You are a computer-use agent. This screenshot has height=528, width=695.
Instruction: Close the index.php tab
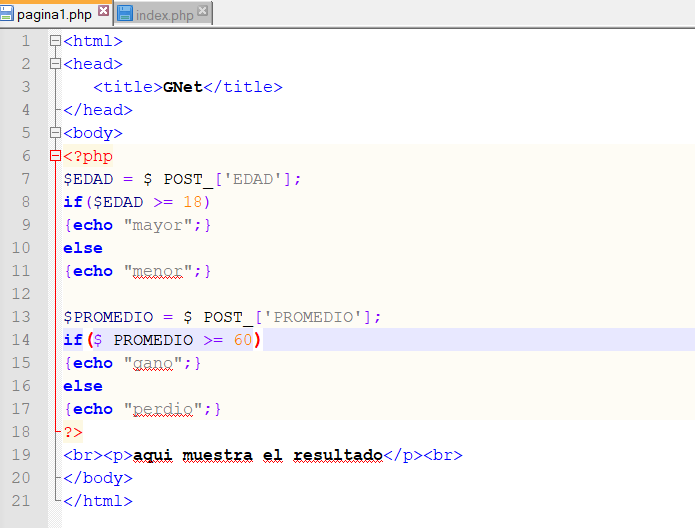(203, 10)
